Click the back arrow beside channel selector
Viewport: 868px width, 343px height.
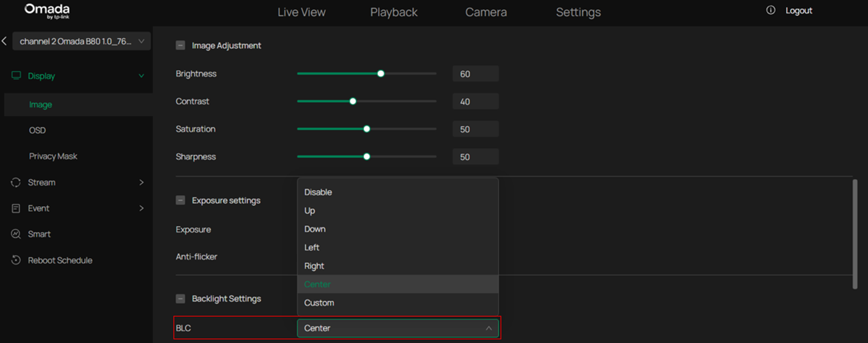pos(4,41)
